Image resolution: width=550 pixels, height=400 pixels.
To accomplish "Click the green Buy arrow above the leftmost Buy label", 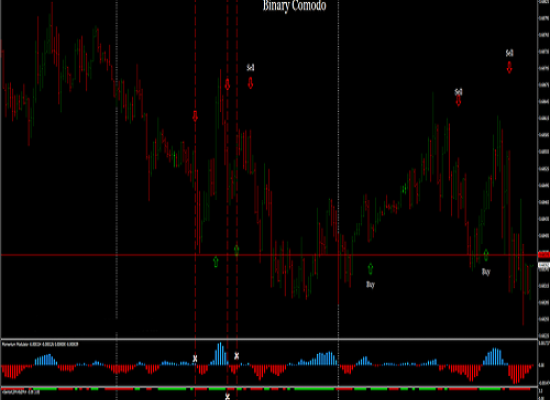I will (370, 269).
